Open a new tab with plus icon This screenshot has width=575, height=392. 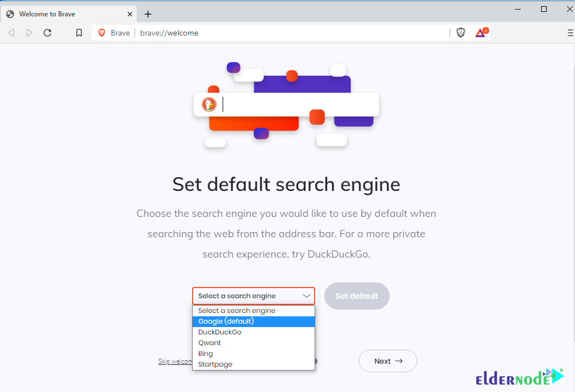click(x=148, y=14)
